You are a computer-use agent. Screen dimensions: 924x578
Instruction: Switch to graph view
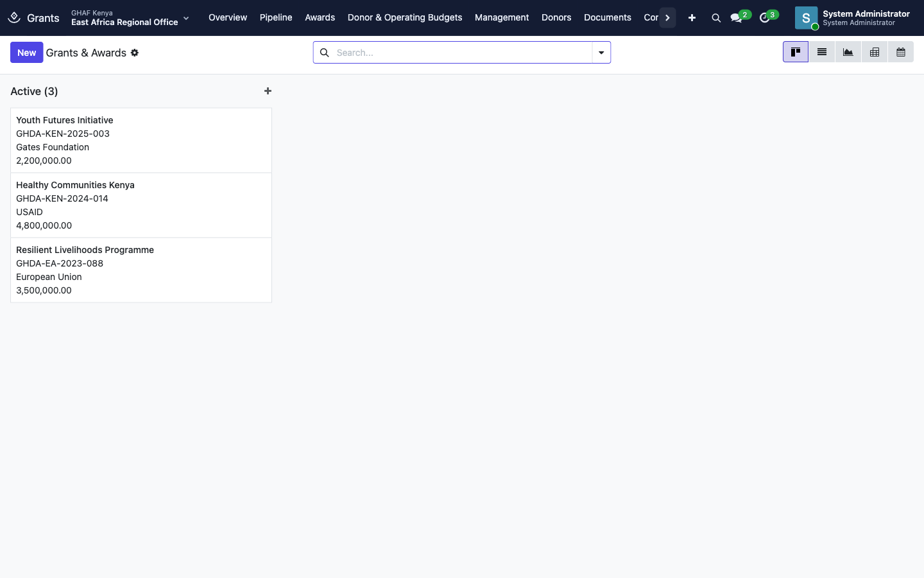848,52
